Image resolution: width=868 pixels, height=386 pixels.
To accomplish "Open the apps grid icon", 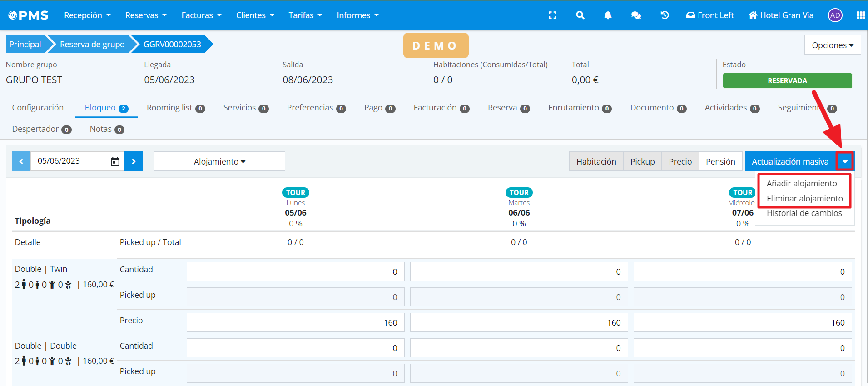I will click(x=860, y=15).
